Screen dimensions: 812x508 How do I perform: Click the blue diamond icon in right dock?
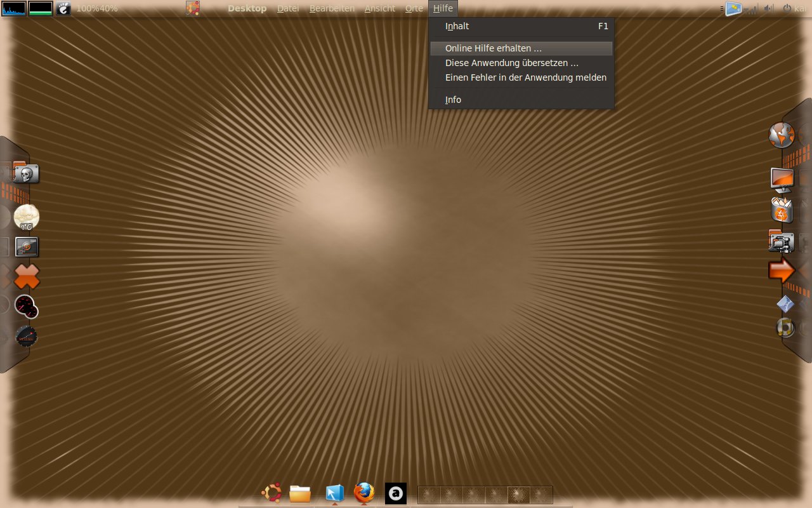785,305
